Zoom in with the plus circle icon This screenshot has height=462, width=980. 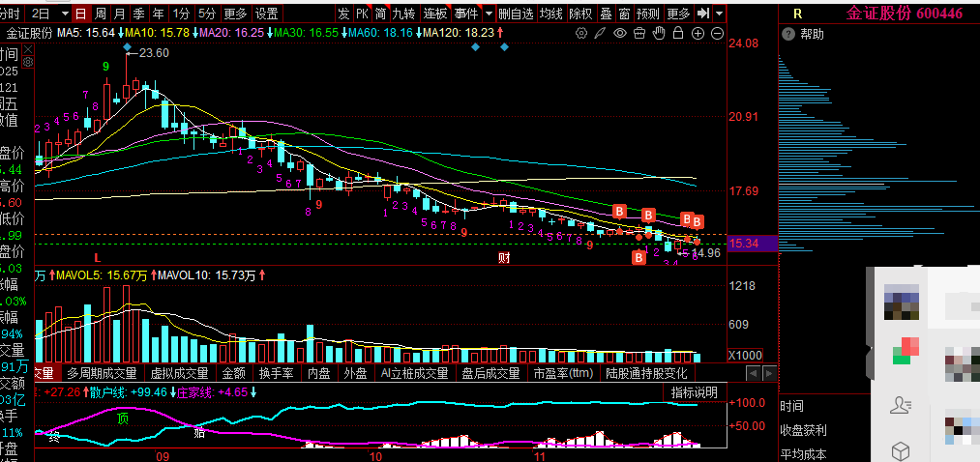(x=698, y=33)
